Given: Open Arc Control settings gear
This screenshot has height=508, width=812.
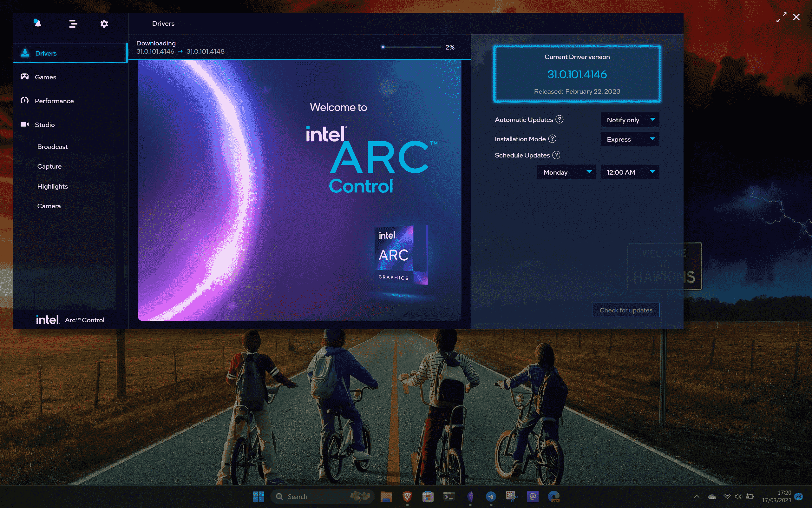Looking at the screenshot, I should 104,23.
